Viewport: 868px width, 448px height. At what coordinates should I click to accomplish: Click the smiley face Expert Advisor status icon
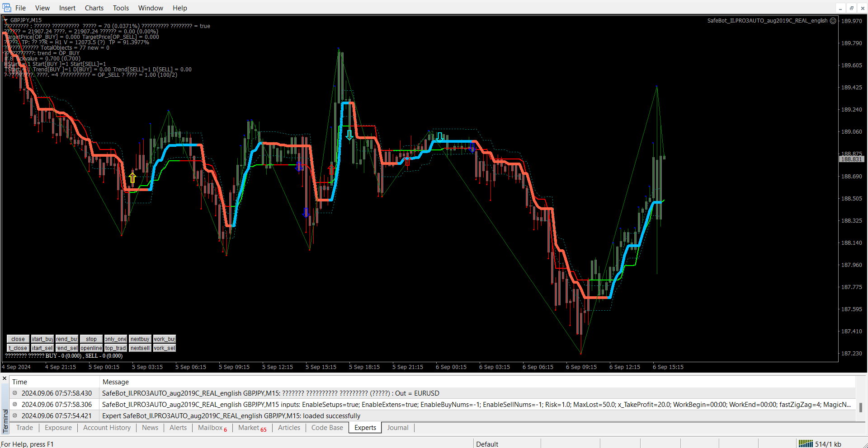833,21
